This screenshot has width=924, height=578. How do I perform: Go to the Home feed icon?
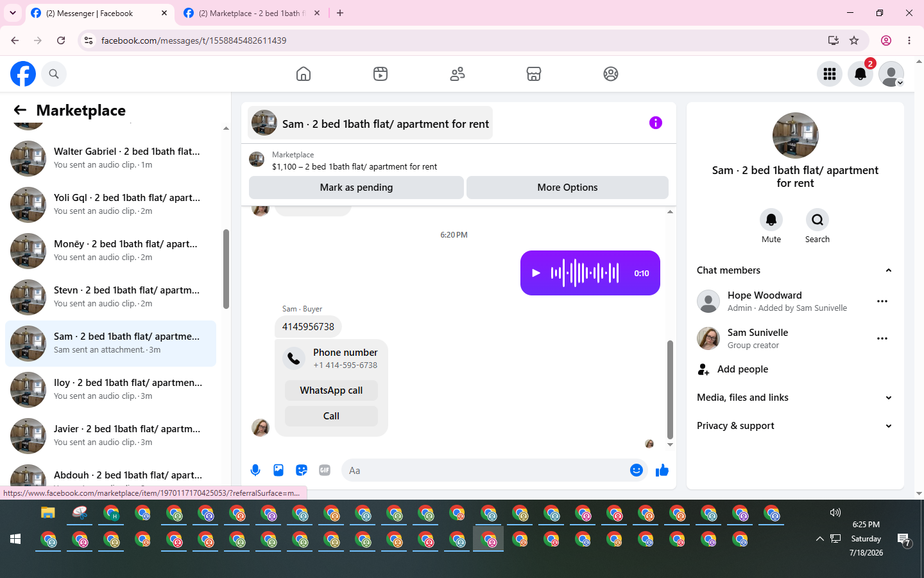304,74
